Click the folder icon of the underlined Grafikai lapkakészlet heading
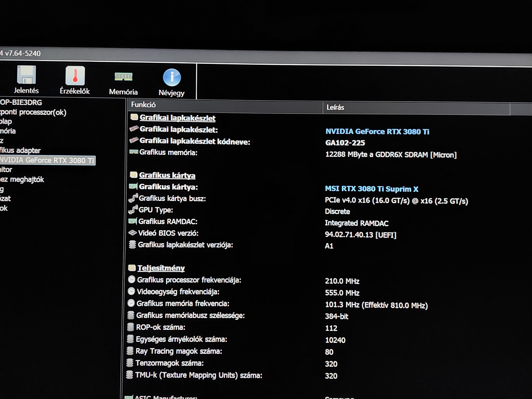The height and width of the screenshot is (399, 532). click(134, 117)
